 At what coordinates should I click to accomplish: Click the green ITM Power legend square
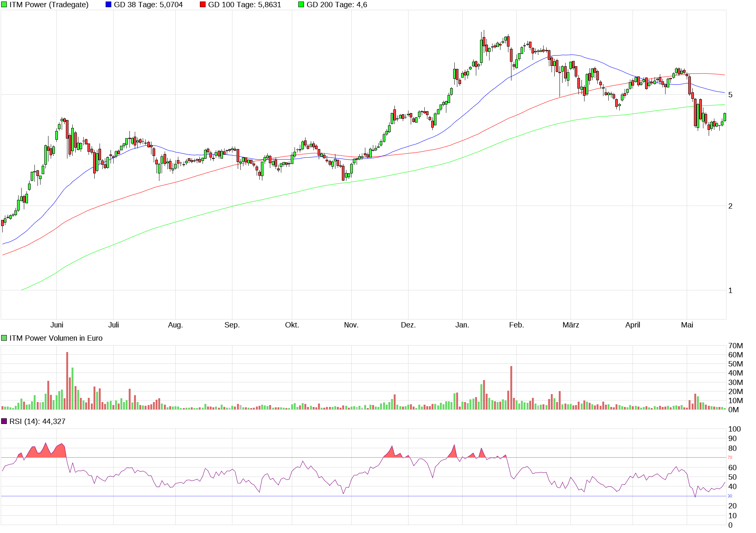[4, 5]
